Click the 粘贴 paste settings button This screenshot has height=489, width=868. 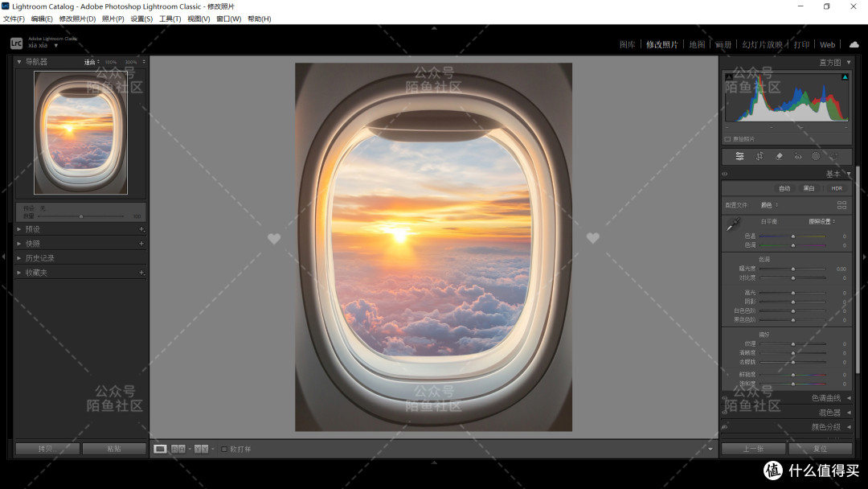(114, 449)
